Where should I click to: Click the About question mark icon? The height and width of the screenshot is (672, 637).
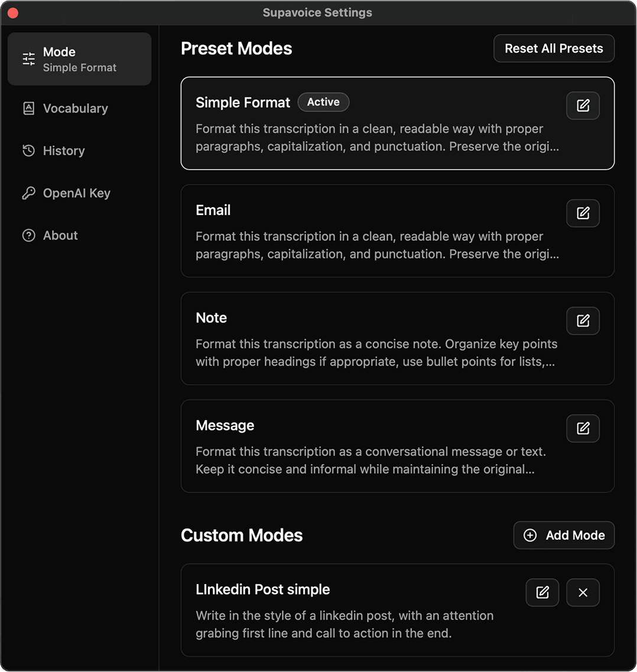(29, 235)
